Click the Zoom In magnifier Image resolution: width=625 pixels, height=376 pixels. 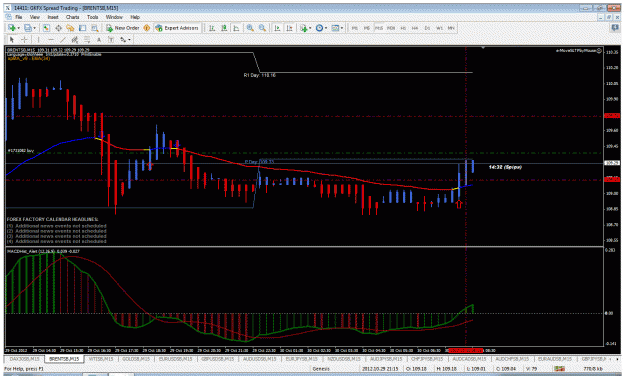point(250,28)
